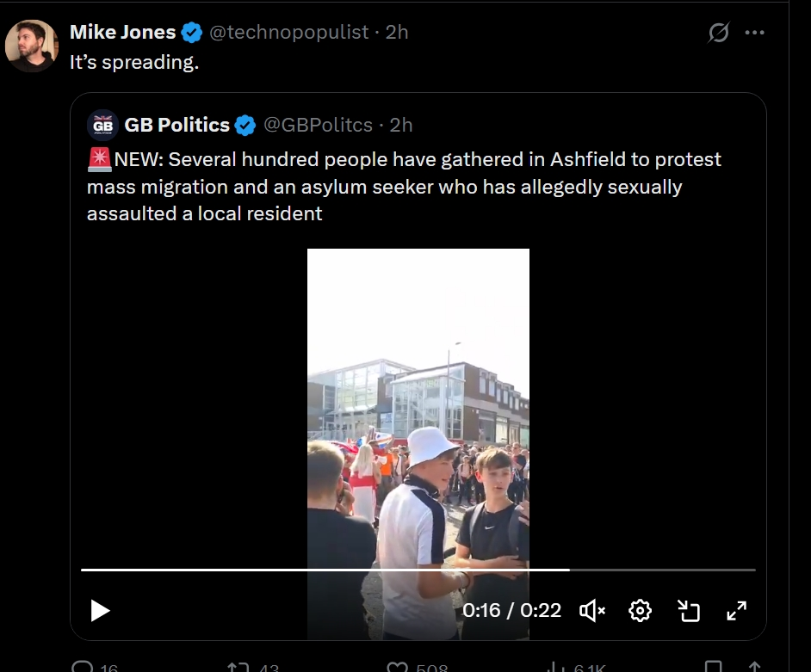
Task: Click the @GBPolitcs handle
Action: [x=317, y=125]
